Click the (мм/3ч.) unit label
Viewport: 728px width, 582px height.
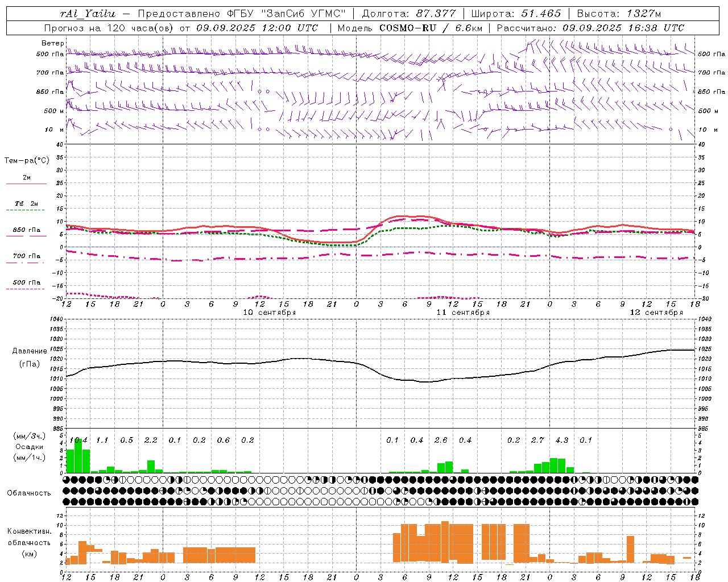pyautogui.click(x=29, y=436)
